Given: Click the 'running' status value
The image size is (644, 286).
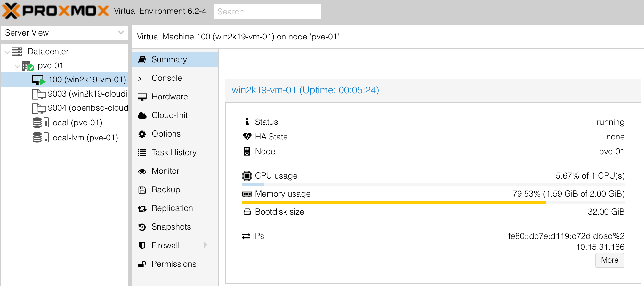Looking at the screenshot, I should point(610,122).
